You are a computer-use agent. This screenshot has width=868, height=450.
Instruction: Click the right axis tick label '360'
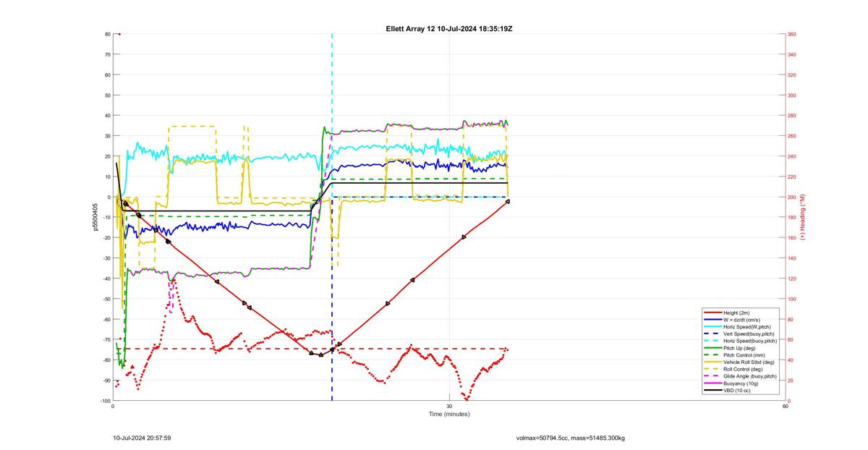(792, 34)
